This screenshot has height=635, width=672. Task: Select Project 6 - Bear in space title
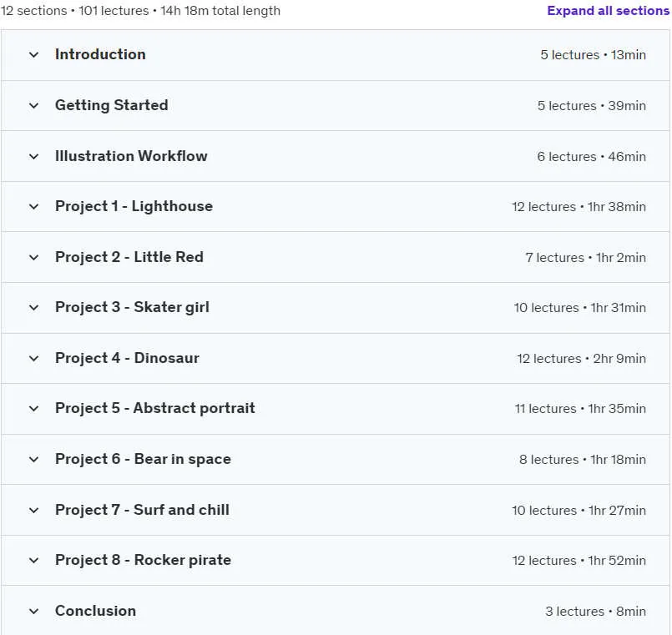143,459
